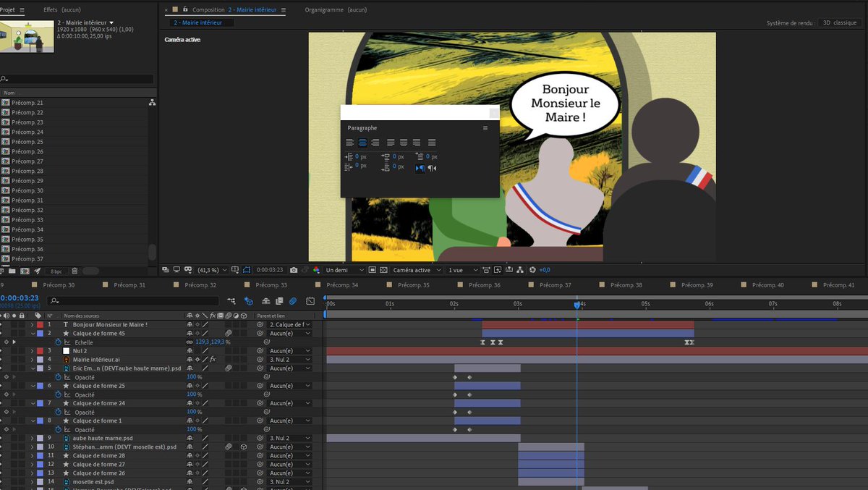Open the composition flowchart icon in viewer bar

520,270
